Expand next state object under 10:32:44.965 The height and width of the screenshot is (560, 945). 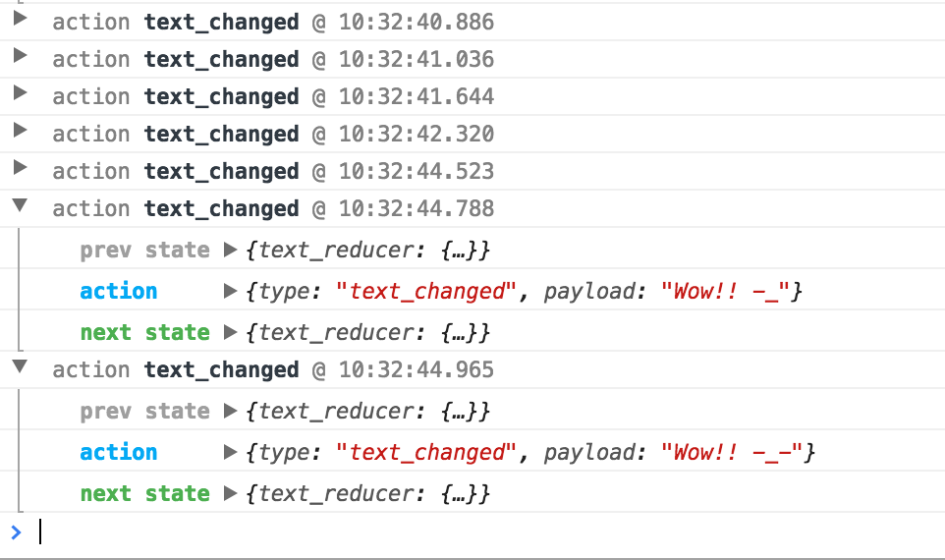click(231, 493)
